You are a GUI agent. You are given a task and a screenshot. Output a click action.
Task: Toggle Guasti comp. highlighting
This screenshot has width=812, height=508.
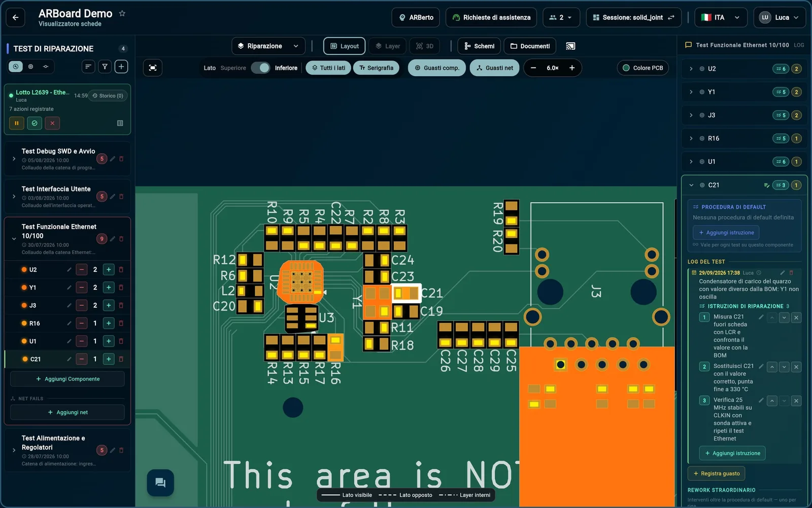tap(437, 68)
